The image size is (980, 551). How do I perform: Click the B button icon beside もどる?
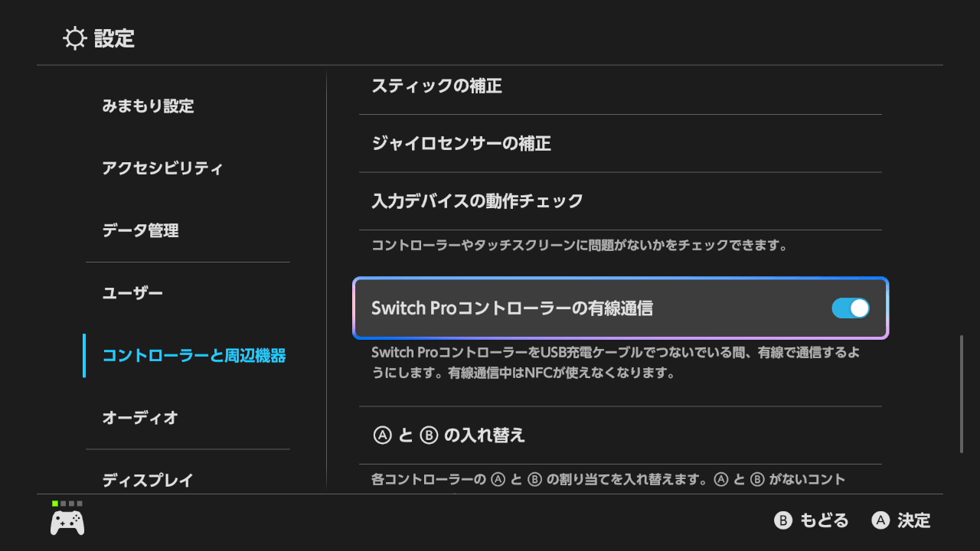point(782,521)
